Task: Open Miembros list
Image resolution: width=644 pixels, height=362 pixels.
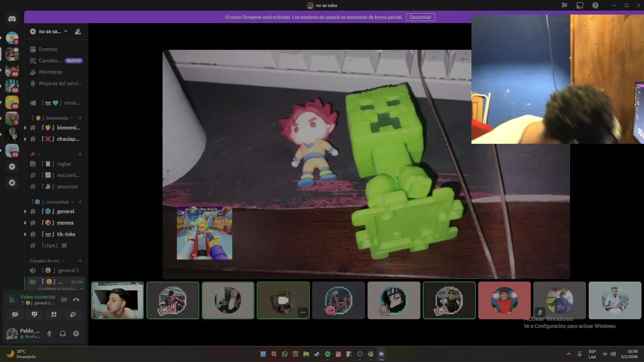Action: pyautogui.click(x=56, y=72)
